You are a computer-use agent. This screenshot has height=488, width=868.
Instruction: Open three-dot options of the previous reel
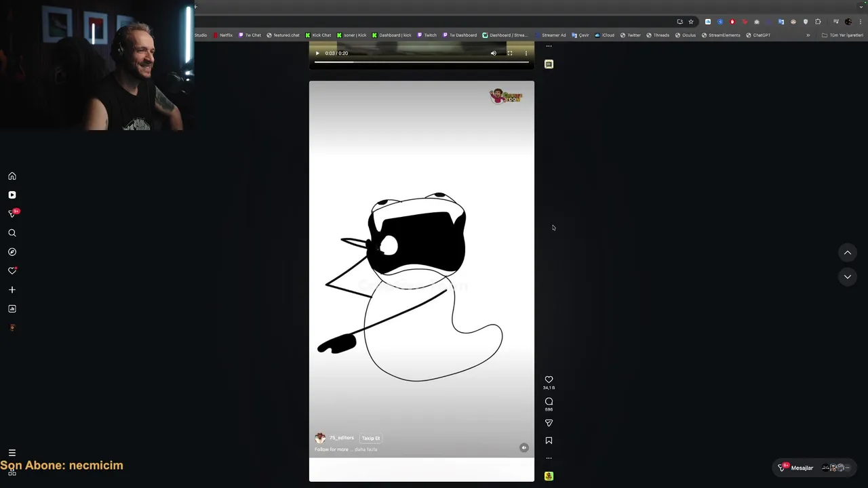[549, 46]
